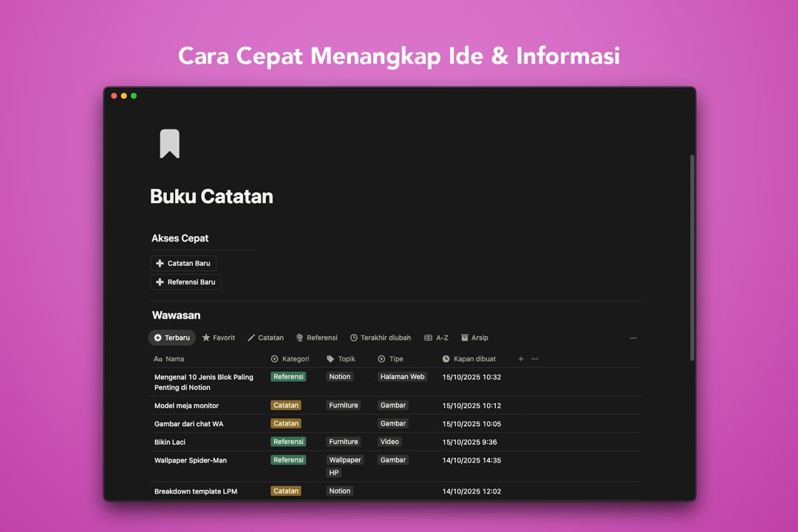798x532 pixels.
Task: Click the Terbaru view tab
Action: tap(172, 338)
